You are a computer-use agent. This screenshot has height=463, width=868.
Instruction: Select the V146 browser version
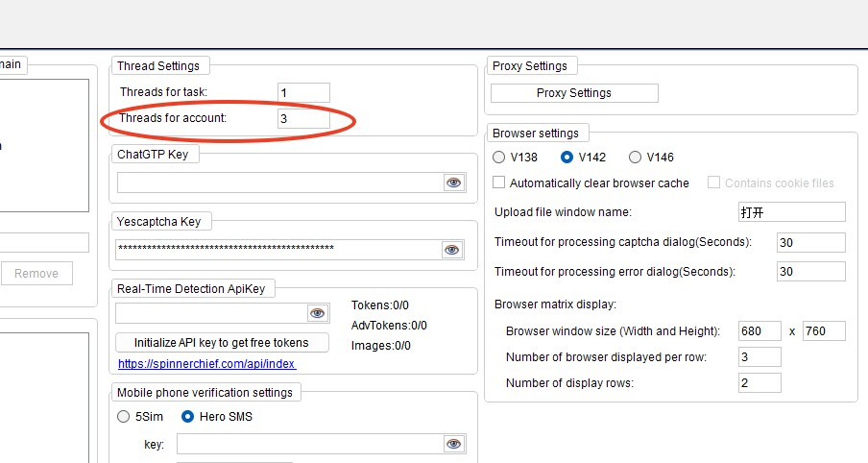(635, 158)
